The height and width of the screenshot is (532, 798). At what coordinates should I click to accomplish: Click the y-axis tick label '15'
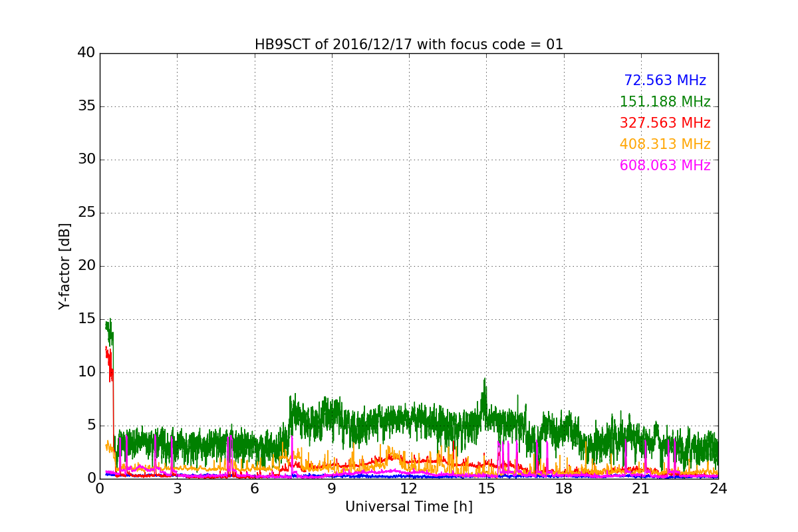87,319
